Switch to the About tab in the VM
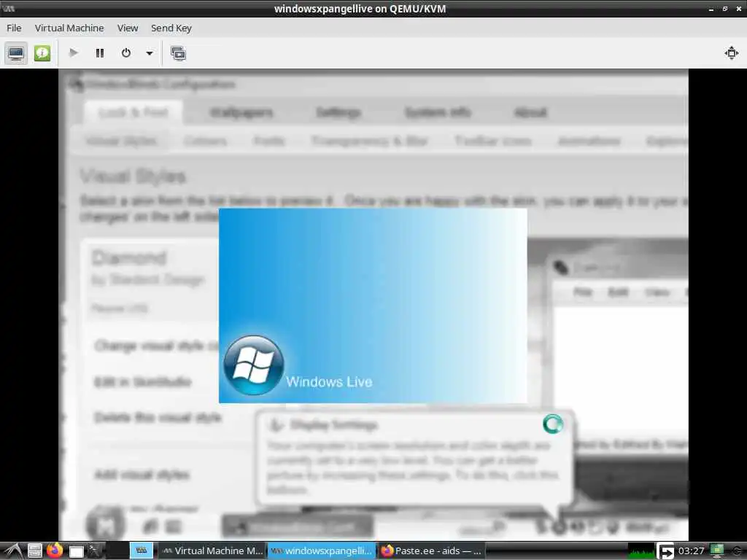Screen dimensions: 747x560 pyautogui.click(x=531, y=113)
